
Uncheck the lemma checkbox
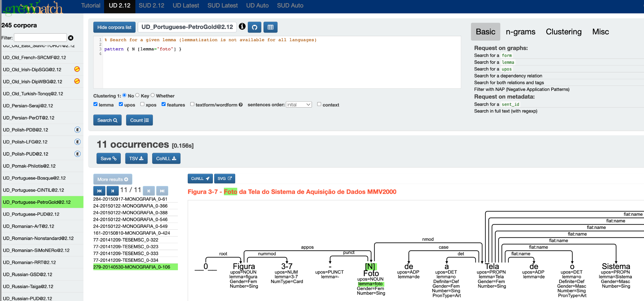96,104
